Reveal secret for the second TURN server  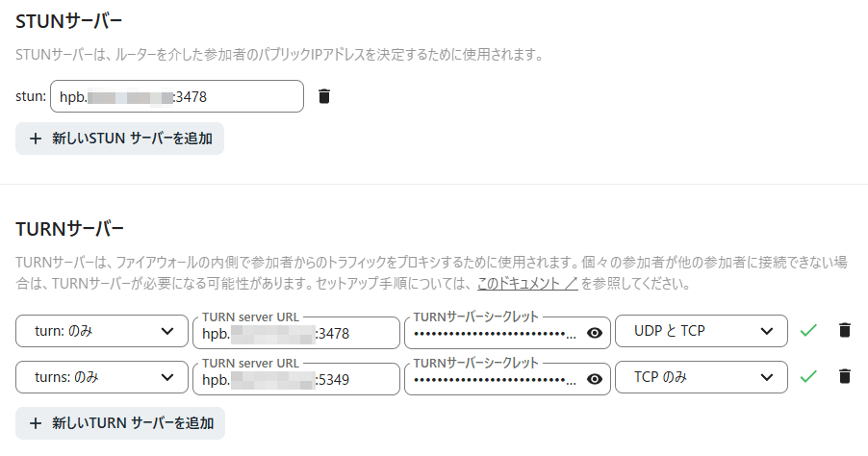click(x=595, y=380)
